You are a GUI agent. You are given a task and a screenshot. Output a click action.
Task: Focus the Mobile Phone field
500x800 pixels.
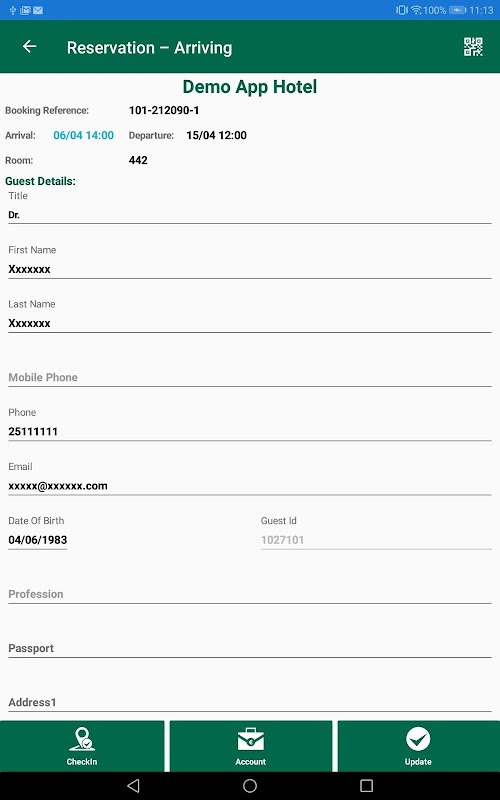[x=249, y=377]
